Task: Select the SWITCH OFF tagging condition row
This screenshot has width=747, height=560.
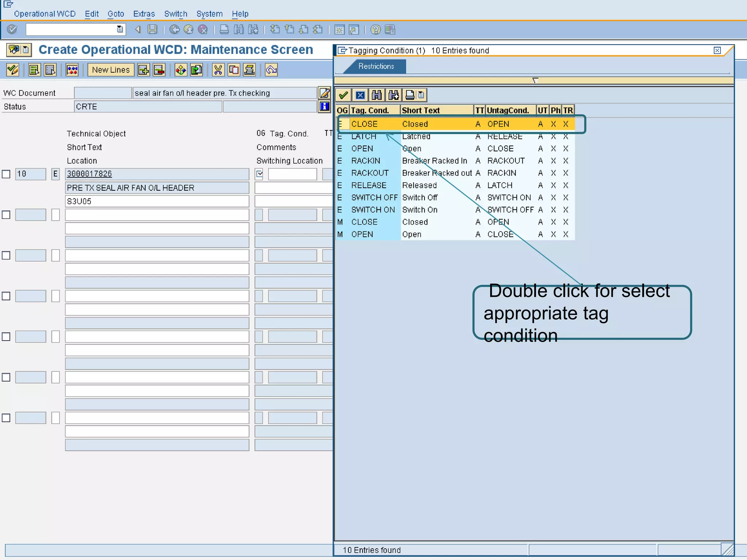Action: (x=455, y=197)
